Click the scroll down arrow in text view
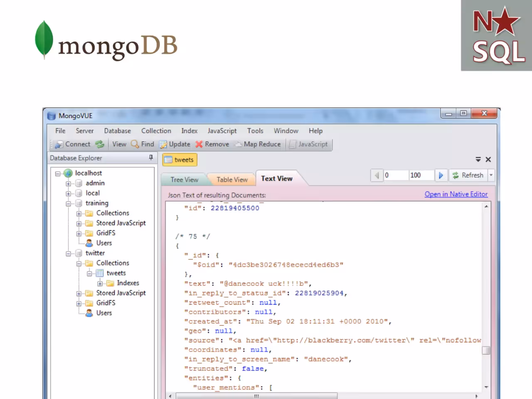The image size is (532, 399). coord(486,387)
